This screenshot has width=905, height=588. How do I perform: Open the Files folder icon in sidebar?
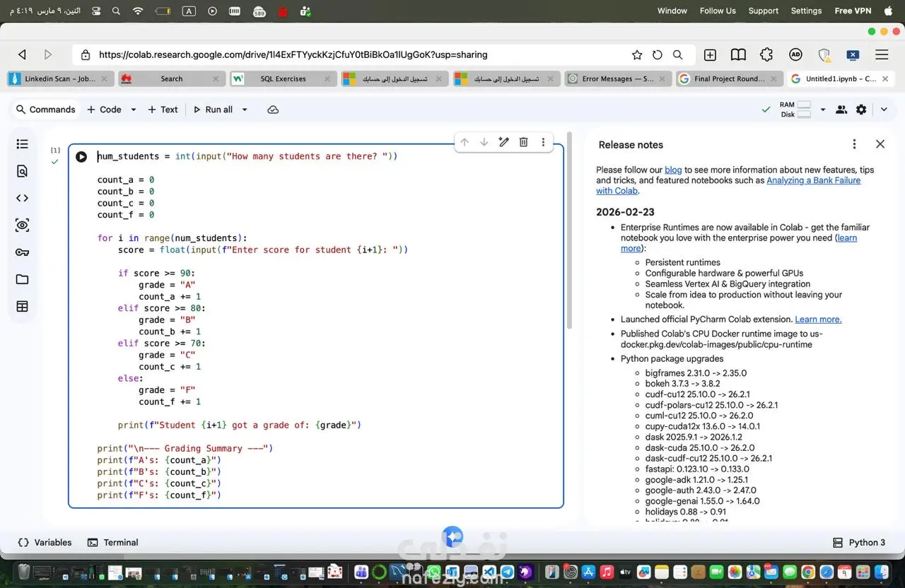(x=22, y=279)
